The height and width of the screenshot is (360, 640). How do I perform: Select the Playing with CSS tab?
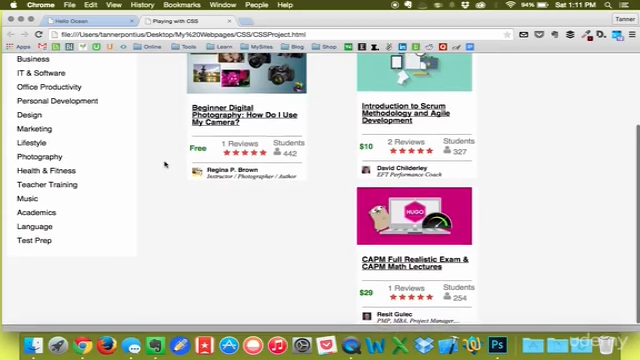point(187,21)
